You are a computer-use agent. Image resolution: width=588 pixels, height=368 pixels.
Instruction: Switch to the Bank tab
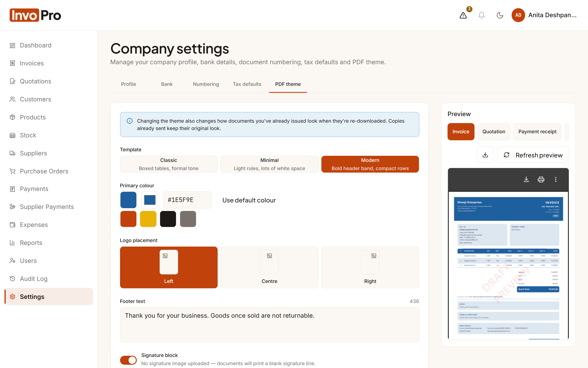tap(167, 84)
